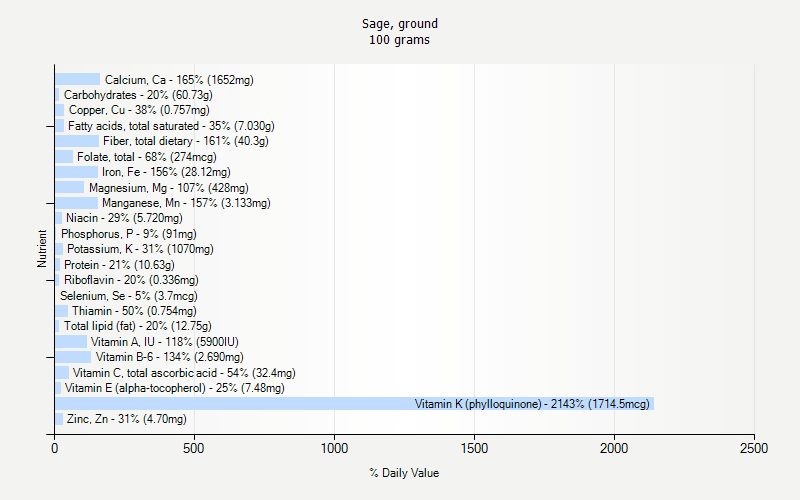Click 'Vitamin E (alpha-tocopherol) - 25%' label
800x500 pixels.
174,388
